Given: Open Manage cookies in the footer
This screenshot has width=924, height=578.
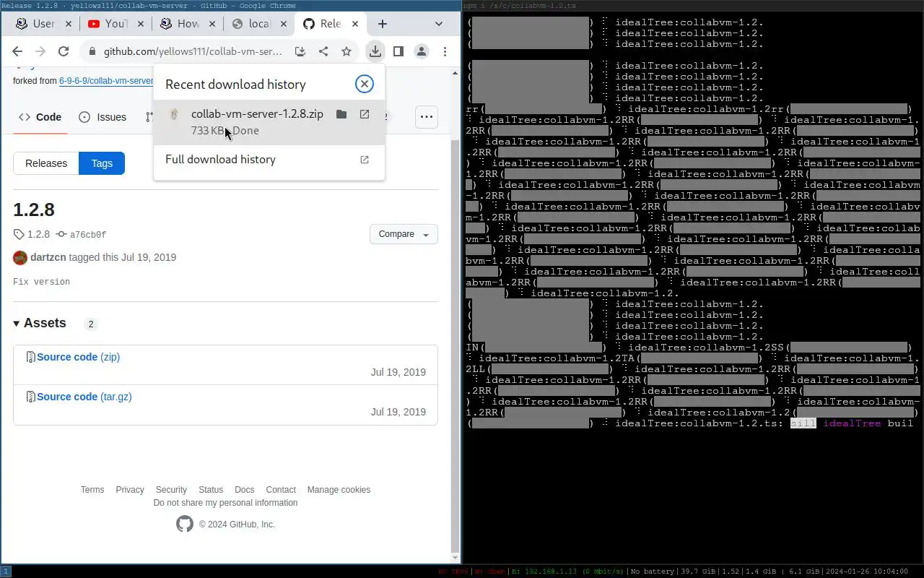Looking at the screenshot, I should [x=339, y=490].
